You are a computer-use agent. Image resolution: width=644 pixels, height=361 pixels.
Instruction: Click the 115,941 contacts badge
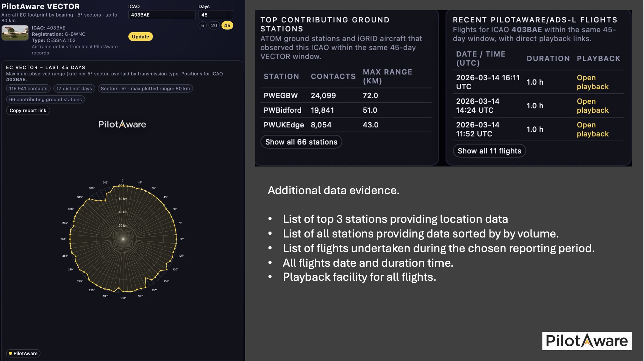pyautogui.click(x=28, y=88)
